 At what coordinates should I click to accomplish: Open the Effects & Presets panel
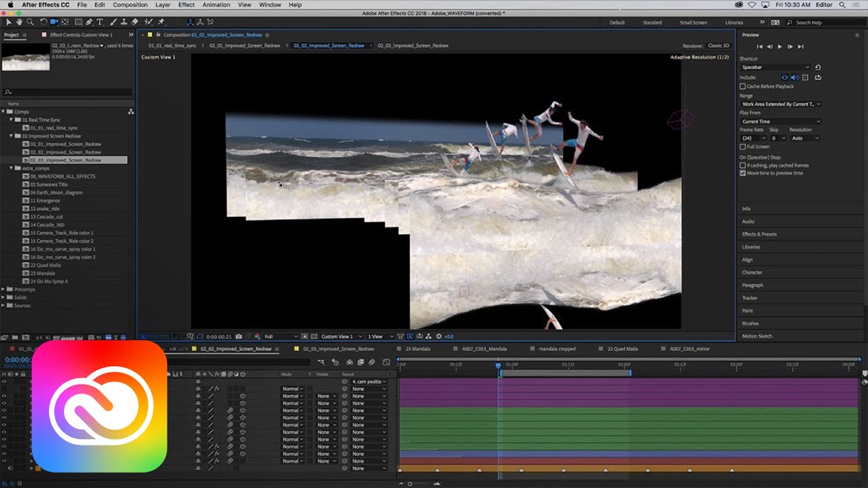(759, 235)
